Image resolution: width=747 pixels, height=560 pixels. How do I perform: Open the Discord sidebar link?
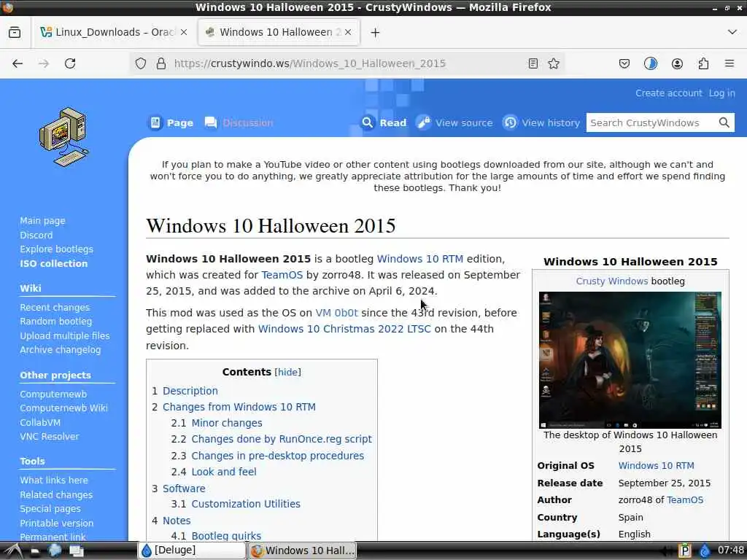tap(36, 236)
